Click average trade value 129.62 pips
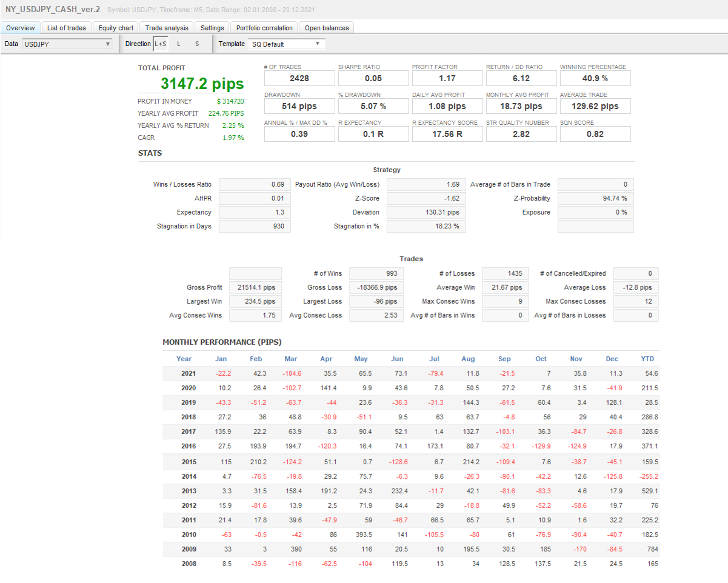 [x=595, y=106]
